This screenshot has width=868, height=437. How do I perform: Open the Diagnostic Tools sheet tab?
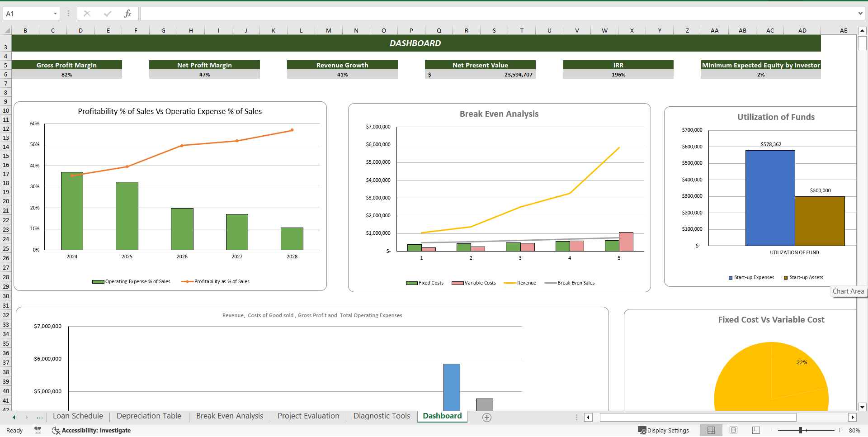382,416
